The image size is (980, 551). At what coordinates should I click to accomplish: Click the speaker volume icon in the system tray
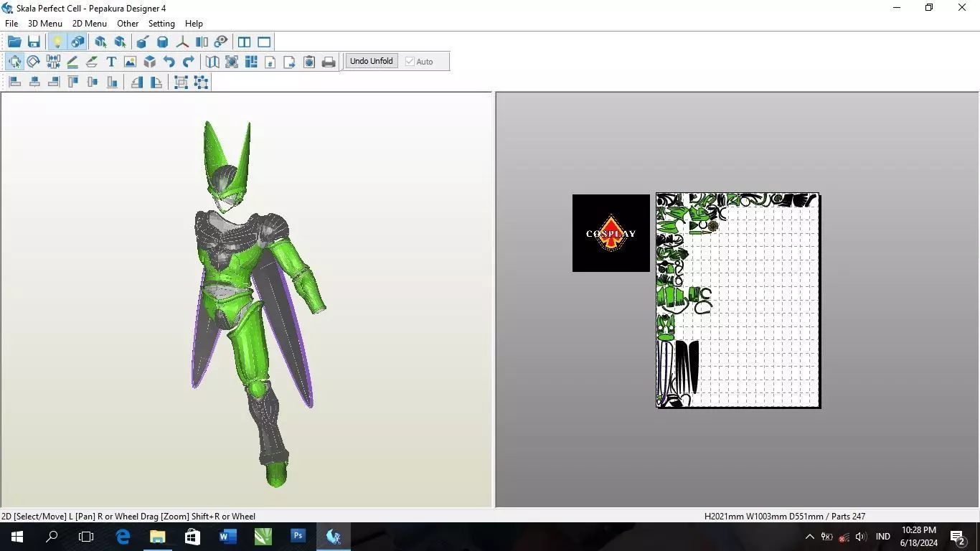(862, 537)
